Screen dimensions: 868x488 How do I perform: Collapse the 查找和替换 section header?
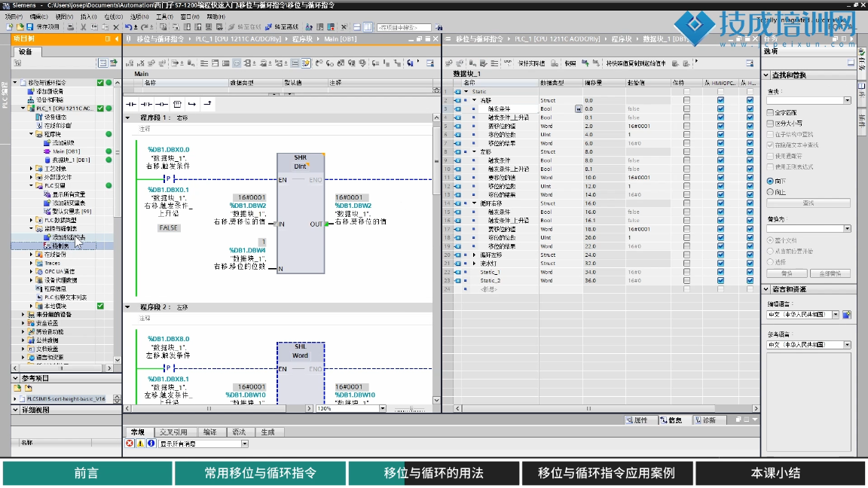(767, 75)
